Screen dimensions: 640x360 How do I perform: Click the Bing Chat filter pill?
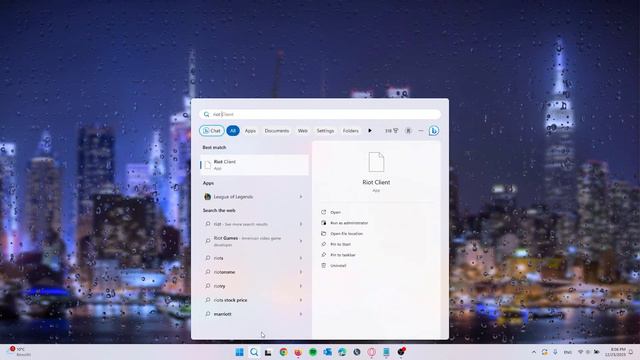click(x=212, y=131)
